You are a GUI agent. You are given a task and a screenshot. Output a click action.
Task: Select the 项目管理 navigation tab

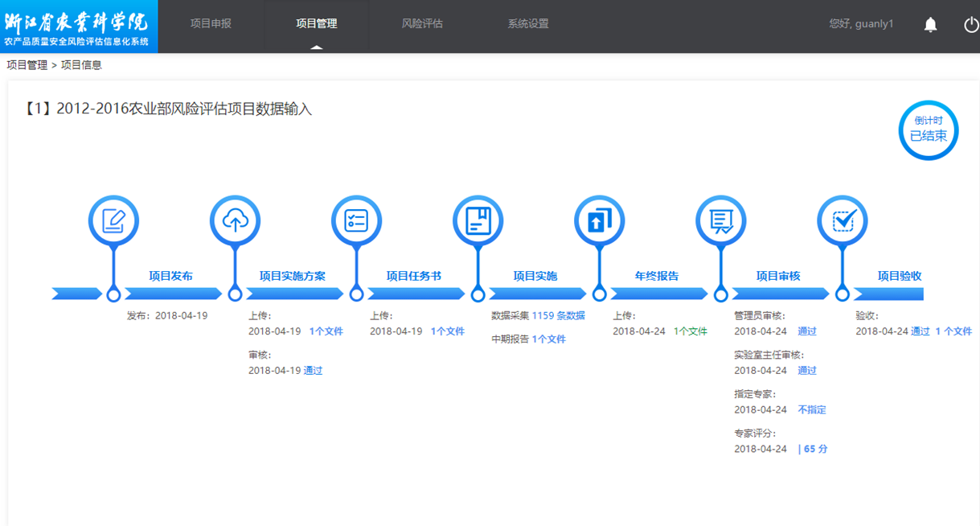point(317,24)
